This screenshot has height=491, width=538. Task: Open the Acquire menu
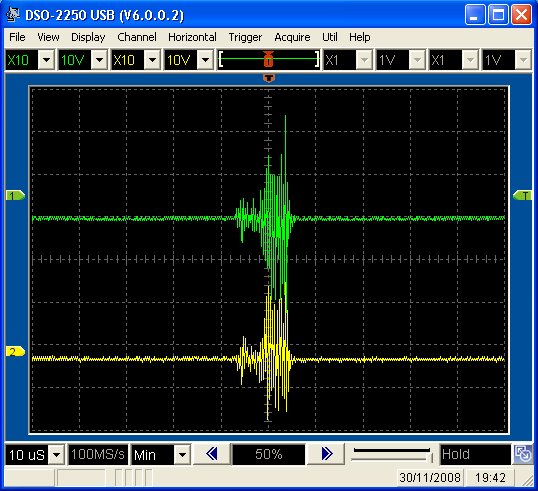click(x=292, y=37)
